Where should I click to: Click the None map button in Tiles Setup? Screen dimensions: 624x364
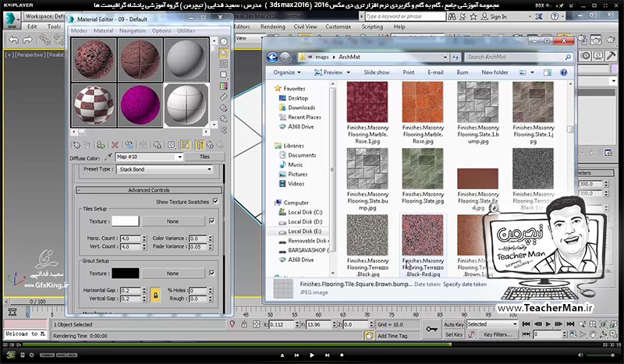point(172,221)
